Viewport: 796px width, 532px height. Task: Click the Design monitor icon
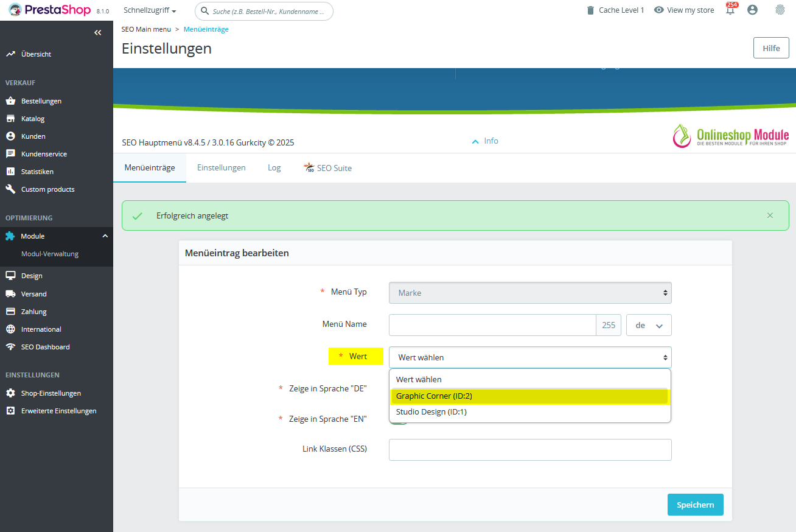(10, 276)
